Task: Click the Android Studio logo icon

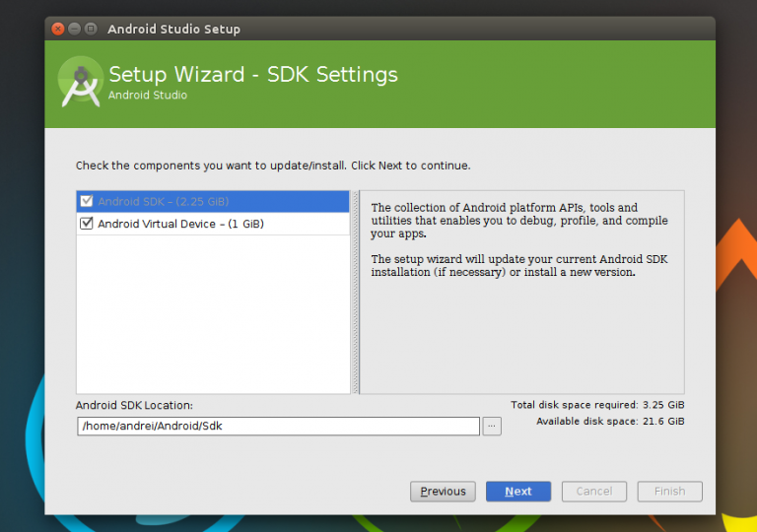Action: click(81, 82)
